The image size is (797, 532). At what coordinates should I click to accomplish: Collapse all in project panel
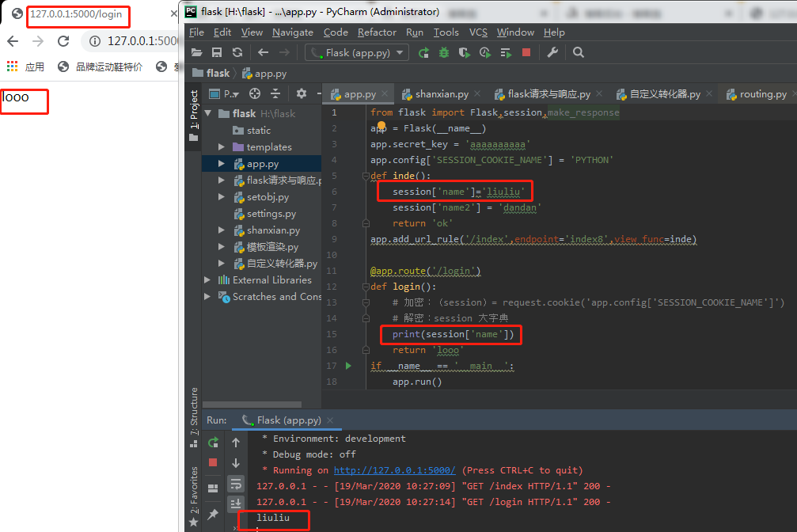pyautogui.click(x=275, y=93)
